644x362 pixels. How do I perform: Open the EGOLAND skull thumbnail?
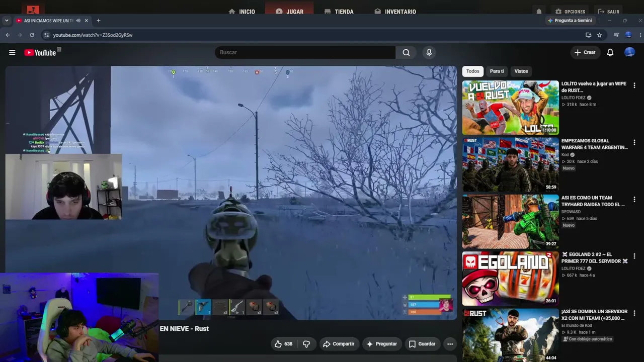510,279
